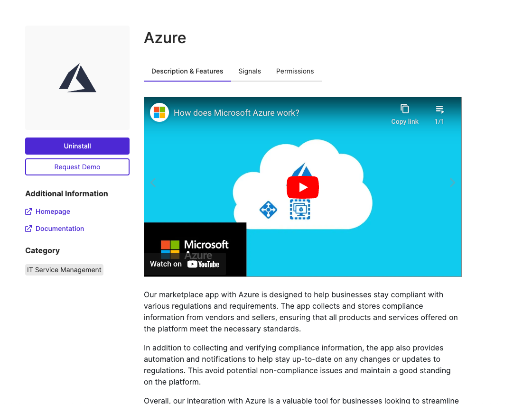
Task: Click the IT Service Management category tag
Action: tap(64, 269)
